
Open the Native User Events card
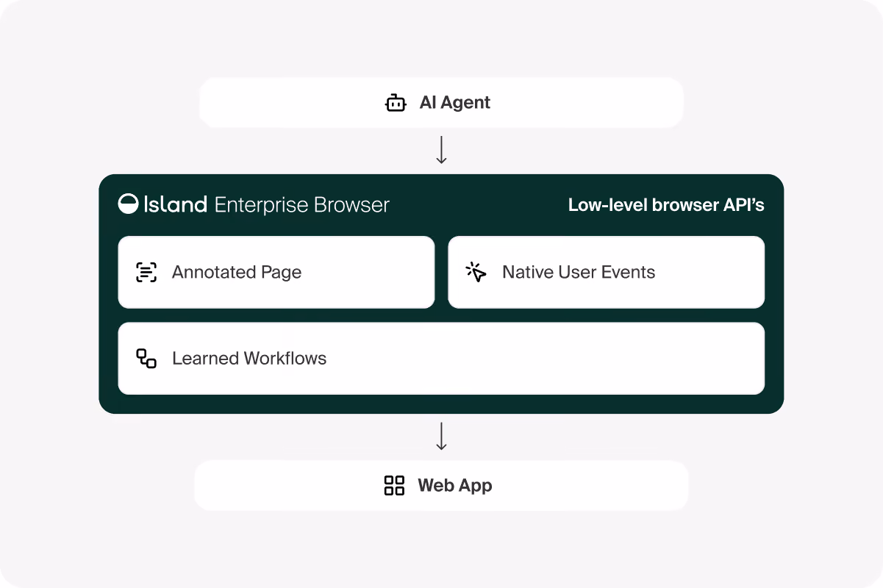pos(607,272)
